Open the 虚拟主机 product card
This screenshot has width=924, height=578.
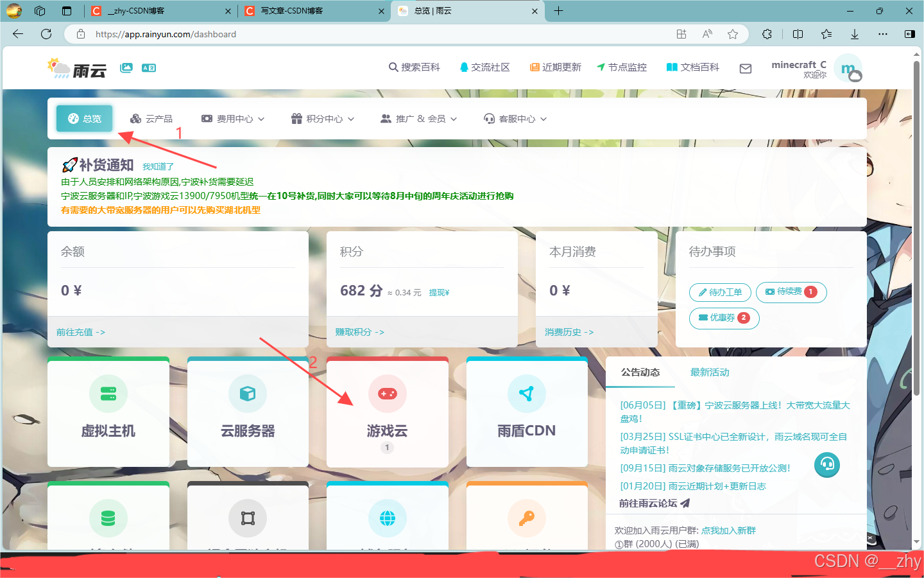point(108,412)
